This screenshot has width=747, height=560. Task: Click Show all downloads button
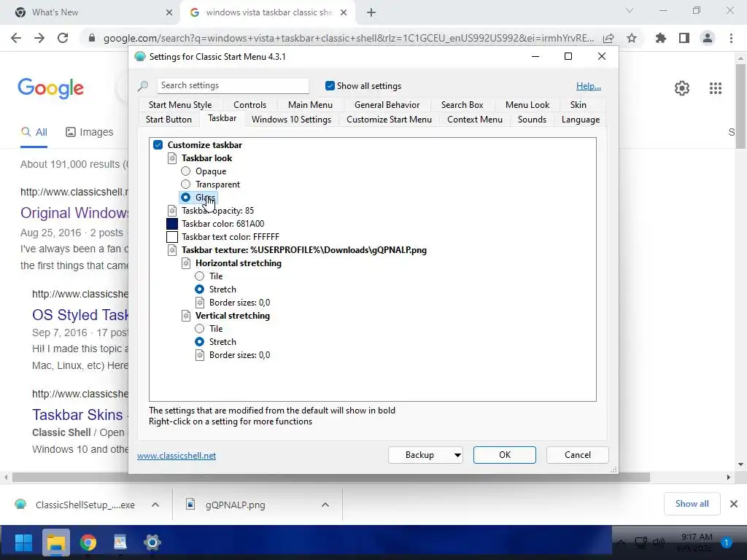tap(692, 504)
